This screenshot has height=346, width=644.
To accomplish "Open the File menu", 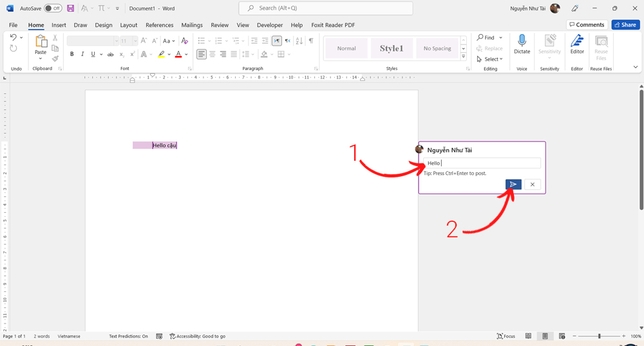I will (x=13, y=25).
